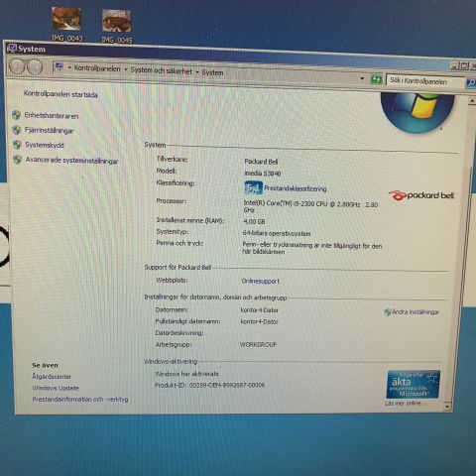The width and height of the screenshot is (476, 476).
Task: Select the 4,00 GB RAM value
Action: coord(254,222)
